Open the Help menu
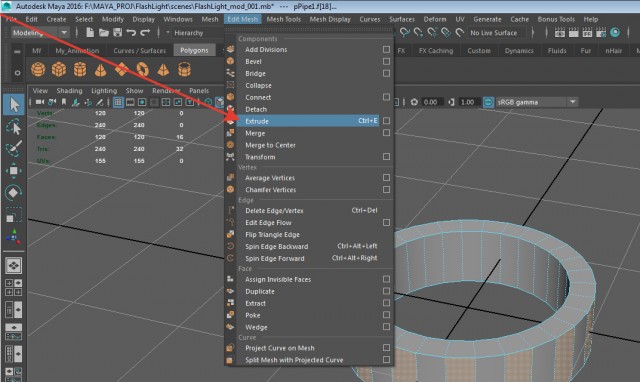This screenshot has width=640, height=382. 590,19
